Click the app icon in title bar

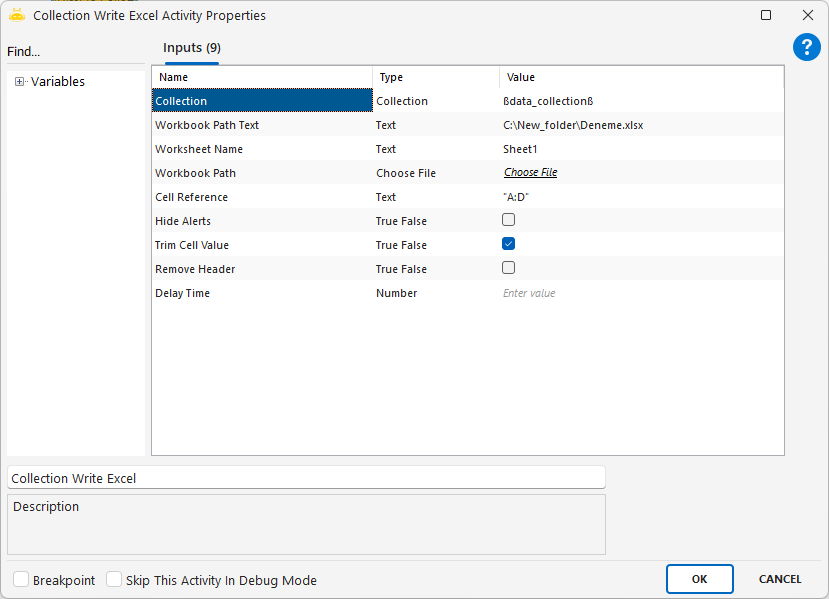[x=16, y=15]
